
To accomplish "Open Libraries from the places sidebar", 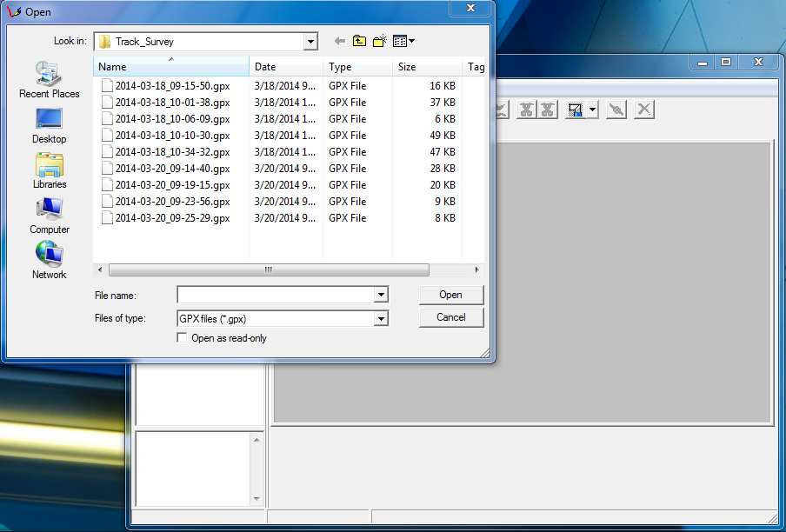I will coord(49,170).
